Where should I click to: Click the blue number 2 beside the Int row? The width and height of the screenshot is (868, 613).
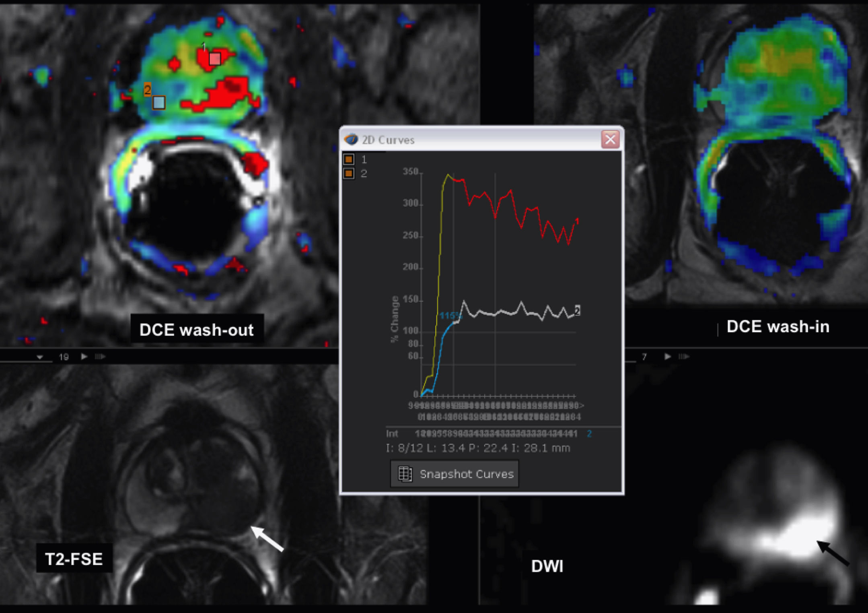point(589,433)
